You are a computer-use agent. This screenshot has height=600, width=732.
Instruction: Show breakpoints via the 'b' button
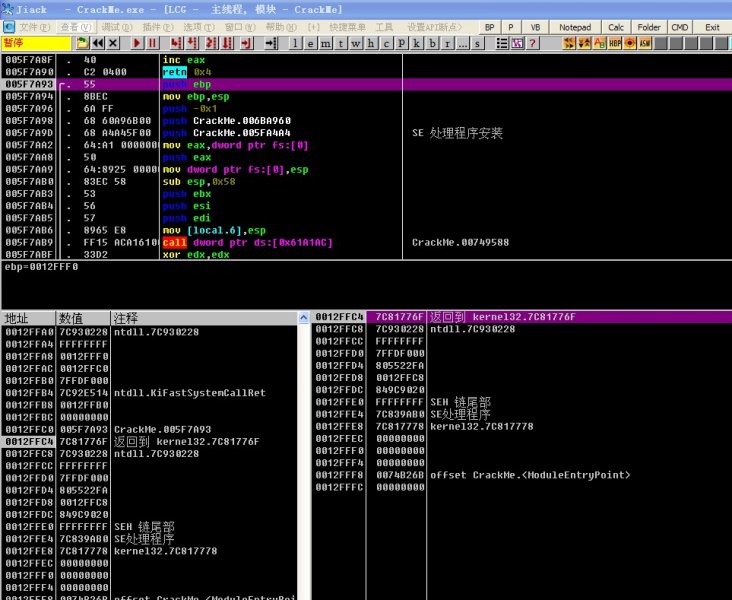(432, 43)
